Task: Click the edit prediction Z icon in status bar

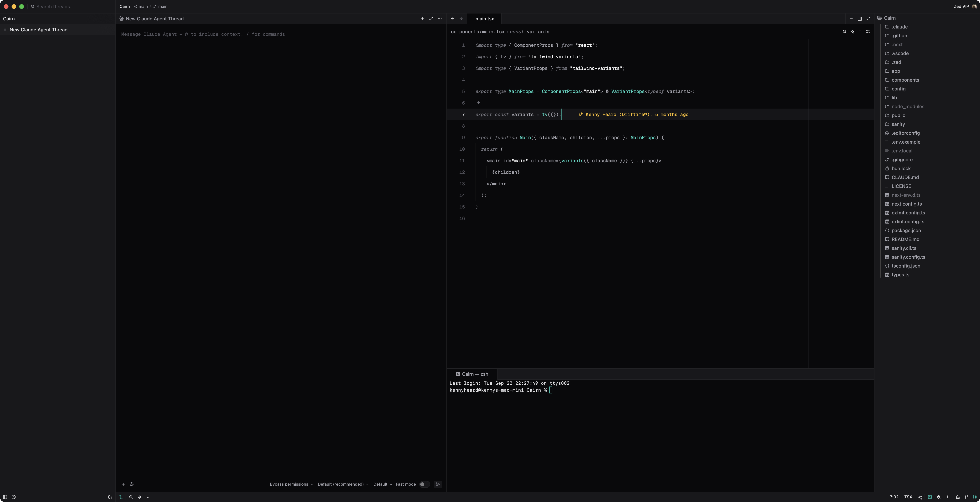Action: point(920,497)
